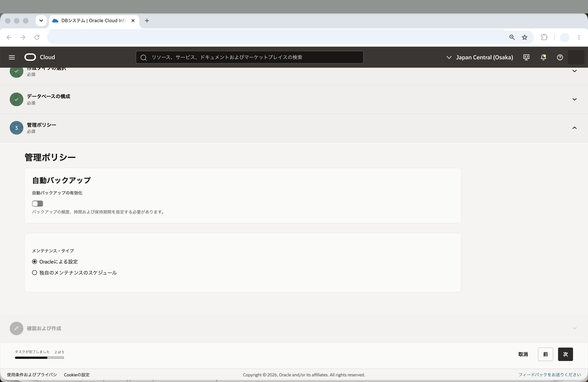588x382 pixels.
Task: Click the 前 previous button
Action: pos(545,354)
